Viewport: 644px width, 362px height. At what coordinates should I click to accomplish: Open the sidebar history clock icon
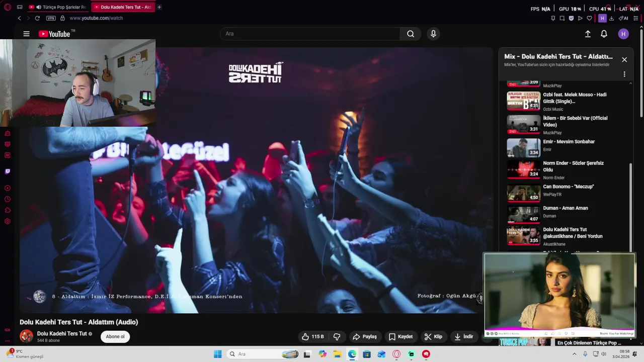pos(7,199)
